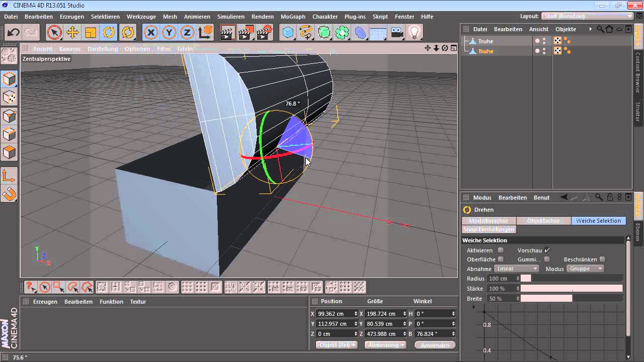Screen dimensions: 644x362
Task: Enable Polygons editing mode
Action: [10, 152]
